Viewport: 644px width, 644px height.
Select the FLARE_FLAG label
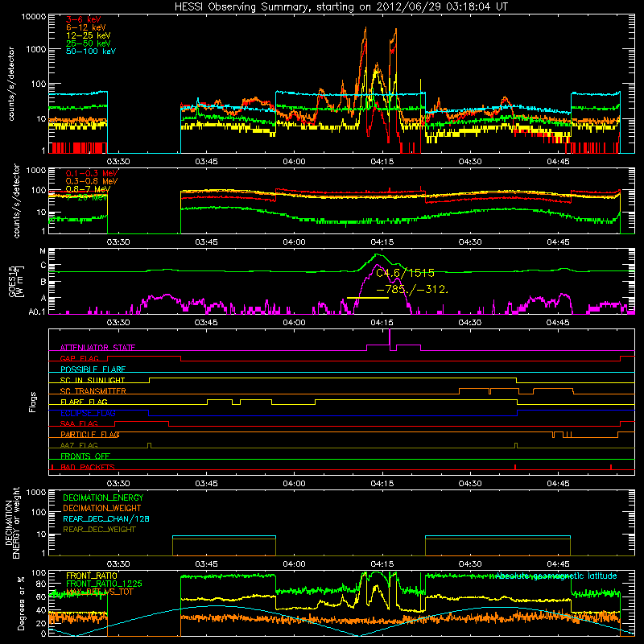(x=84, y=402)
